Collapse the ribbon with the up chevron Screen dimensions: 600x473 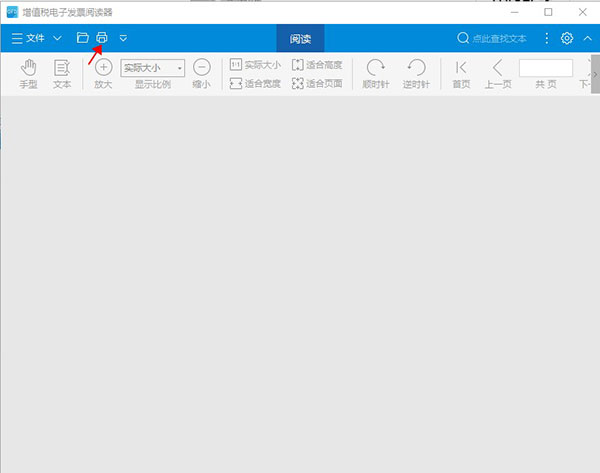(588, 38)
